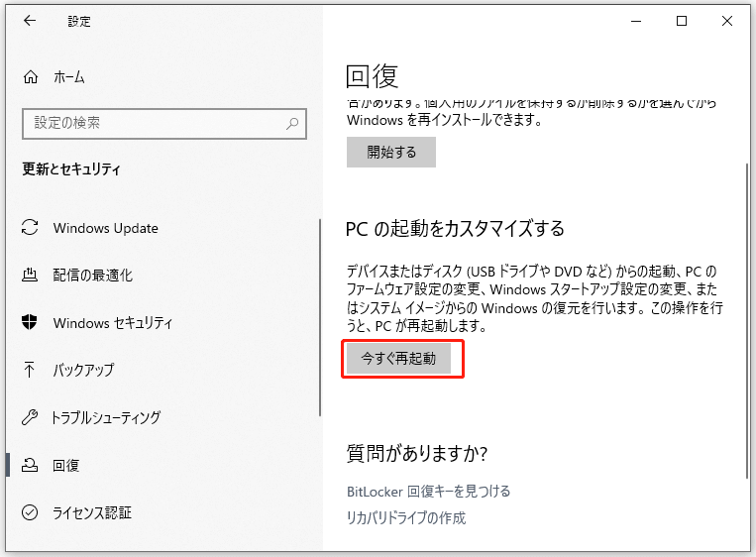Click the 開始する button

[x=391, y=153]
